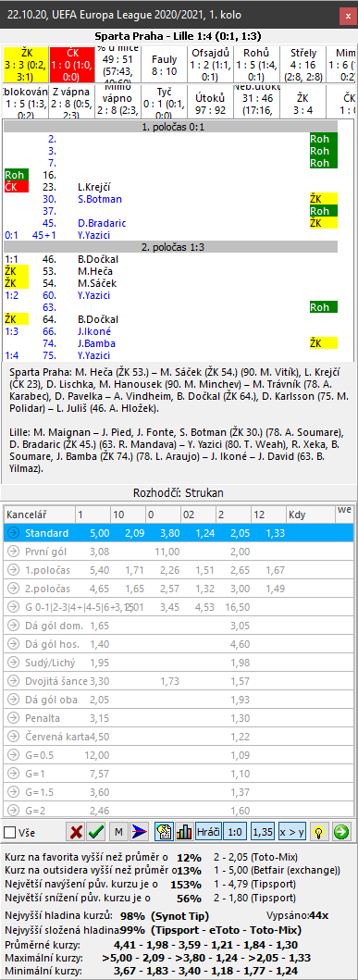Click arrow icon beside G=0.5
The width and height of the screenshot is (358, 980).
click(x=14, y=755)
